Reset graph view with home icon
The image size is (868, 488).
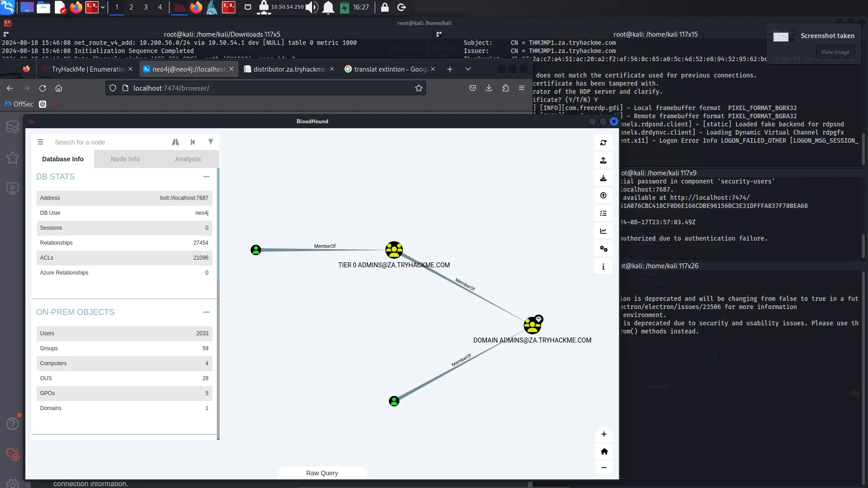tap(604, 451)
